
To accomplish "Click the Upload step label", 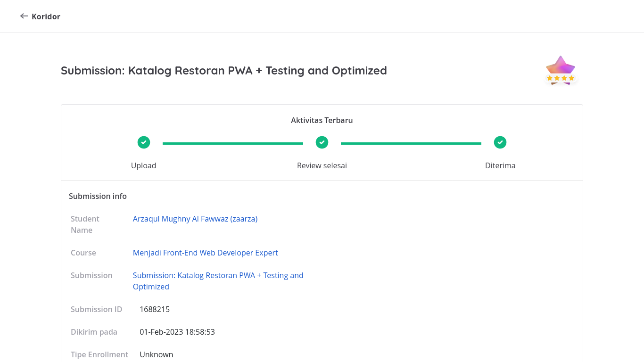I will [144, 165].
